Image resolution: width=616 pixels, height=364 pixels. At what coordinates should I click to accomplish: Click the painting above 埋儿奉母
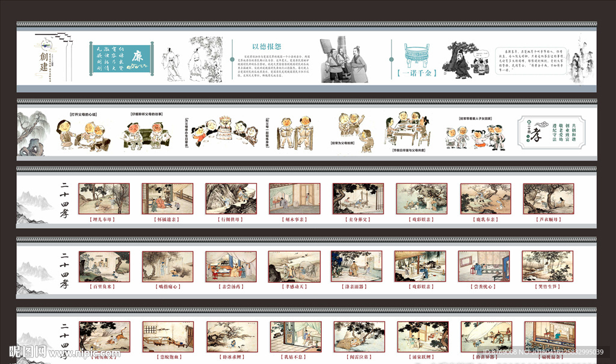[104, 199]
